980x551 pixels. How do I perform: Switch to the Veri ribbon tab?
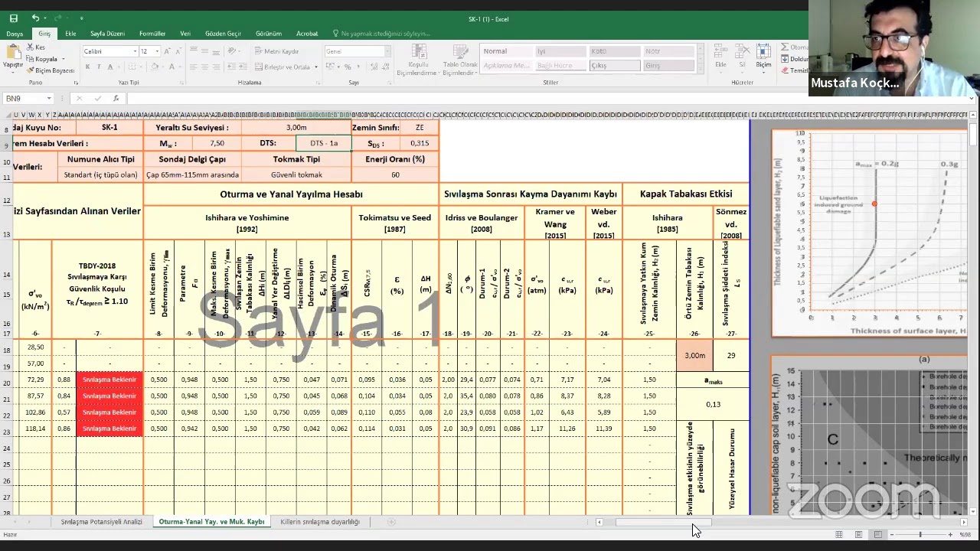click(185, 34)
